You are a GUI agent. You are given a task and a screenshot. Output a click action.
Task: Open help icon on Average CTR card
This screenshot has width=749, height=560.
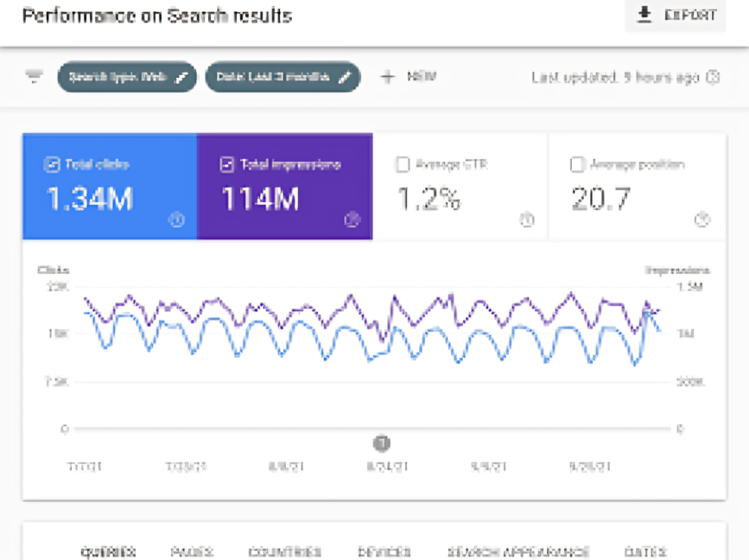point(527,220)
